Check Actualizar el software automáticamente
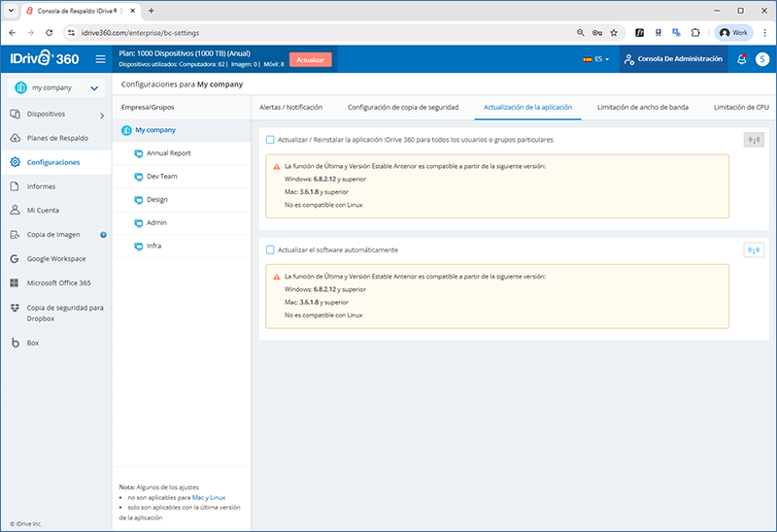The width and height of the screenshot is (777, 532). [x=270, y=250]
